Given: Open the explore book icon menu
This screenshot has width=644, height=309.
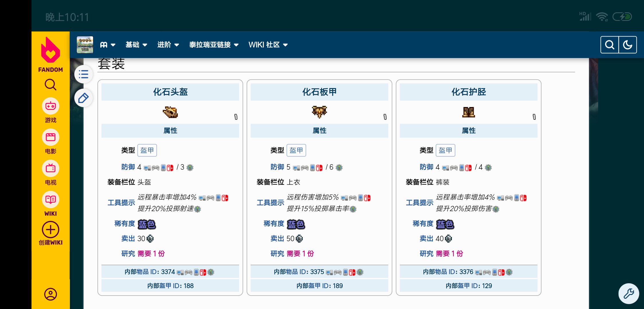Looking at the screenshot, I should pyautogui.click(x=107, y=45).
